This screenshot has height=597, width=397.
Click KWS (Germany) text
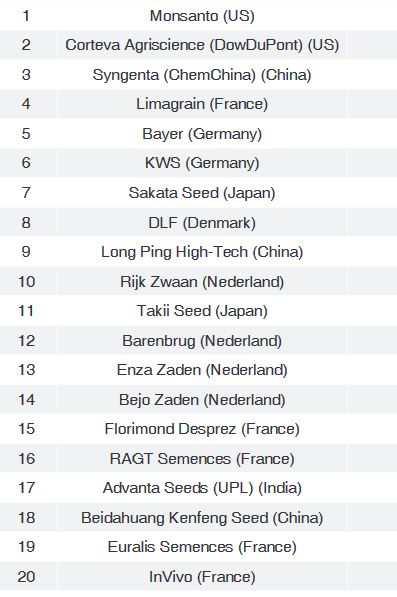(202, 163)
